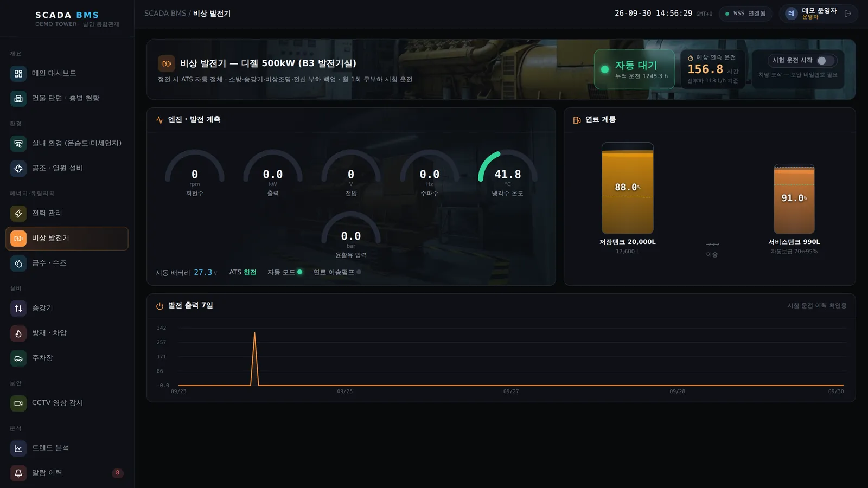Click ATS 한전 status text
The width and height of the screenshot is (868, 488).
tap(242, 272)
